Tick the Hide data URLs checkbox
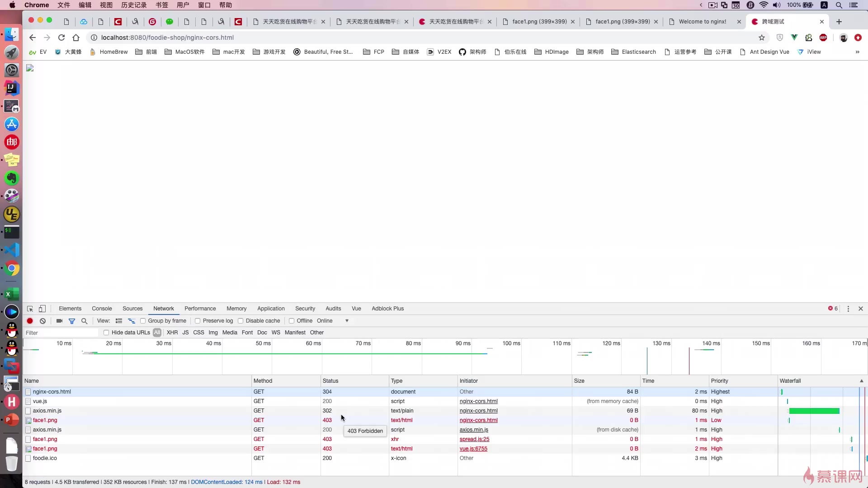 [106, 333]
